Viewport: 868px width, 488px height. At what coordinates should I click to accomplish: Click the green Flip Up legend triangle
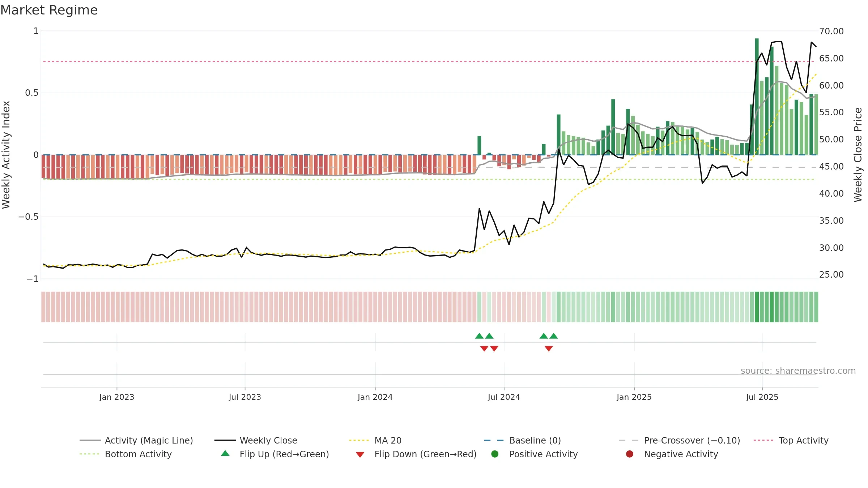[225, 453]
